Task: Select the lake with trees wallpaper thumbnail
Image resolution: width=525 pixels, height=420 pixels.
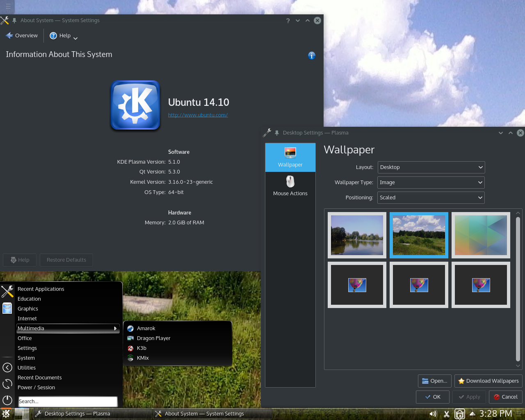Action: (x=357, y=235)
